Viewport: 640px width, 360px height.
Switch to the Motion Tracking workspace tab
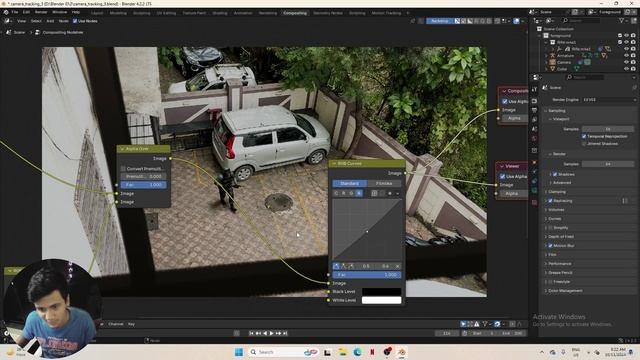click(386, 13)
